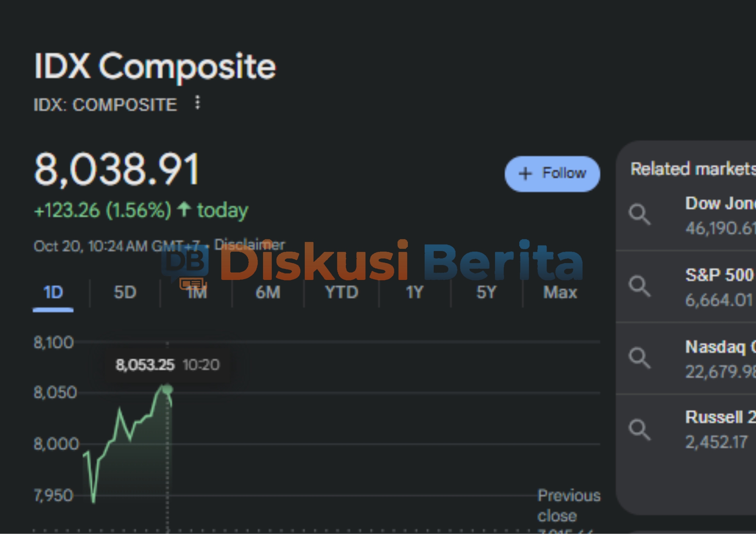Image resolution: width=756 pixels, height=534 pixels.
Task: Follow the IDX Composite index
Action: [552, 174]
